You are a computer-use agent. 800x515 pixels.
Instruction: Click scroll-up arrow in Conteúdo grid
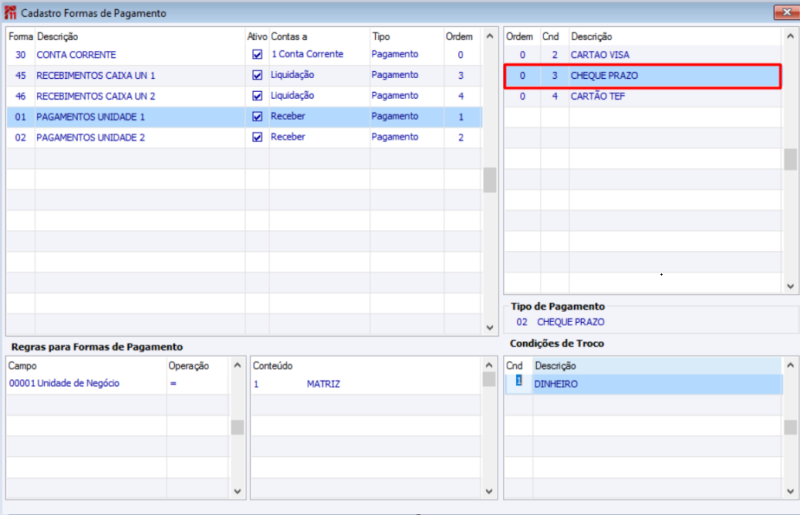489,365
